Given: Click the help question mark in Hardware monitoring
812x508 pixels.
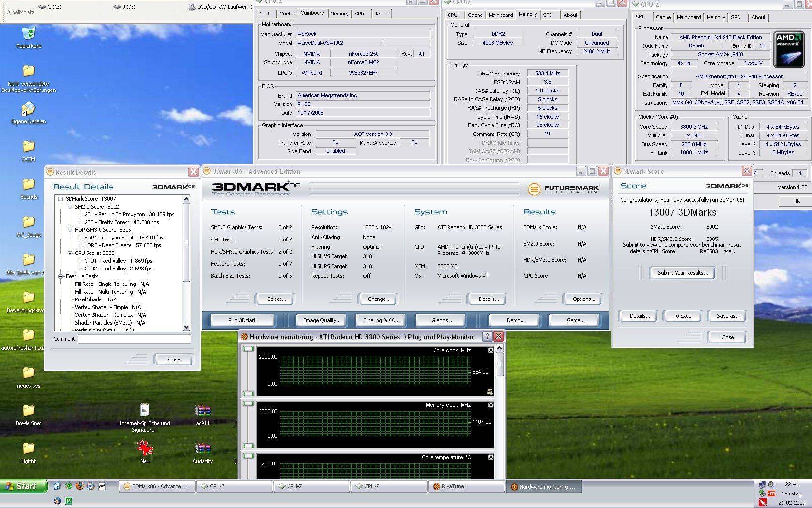Looking at the screenshot, I should 487,337.
